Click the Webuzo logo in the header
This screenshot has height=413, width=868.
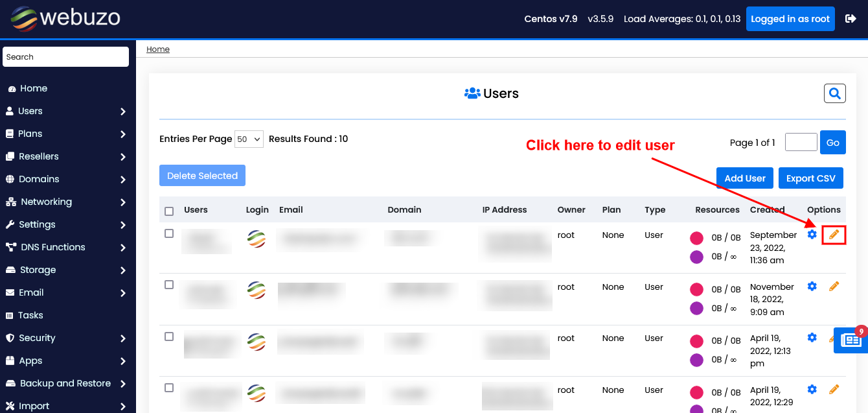pyautogui.click(x=65, y=18)
